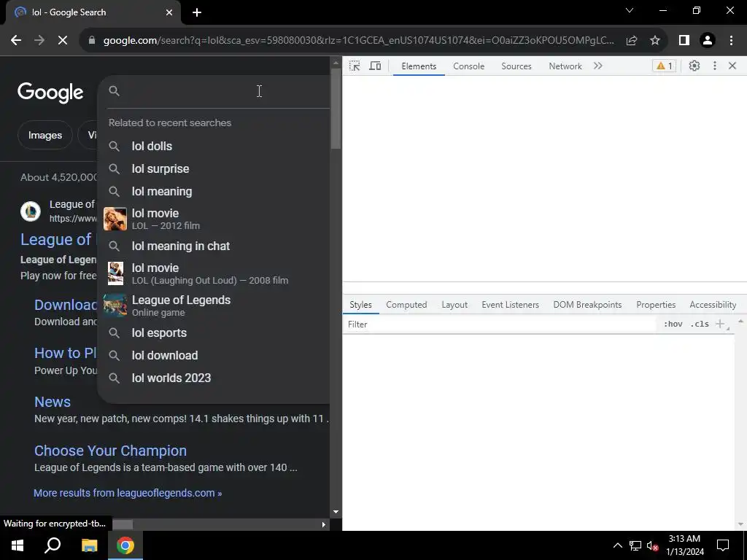Select the 'lol worlds 2023' suggestion
Screen dimensions: 747x560
[x=214, y=378]
